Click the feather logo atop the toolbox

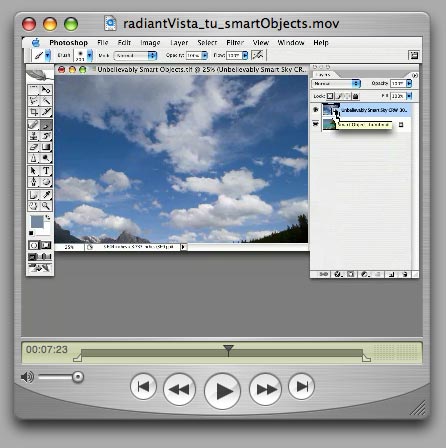click(x=39, y=75)
